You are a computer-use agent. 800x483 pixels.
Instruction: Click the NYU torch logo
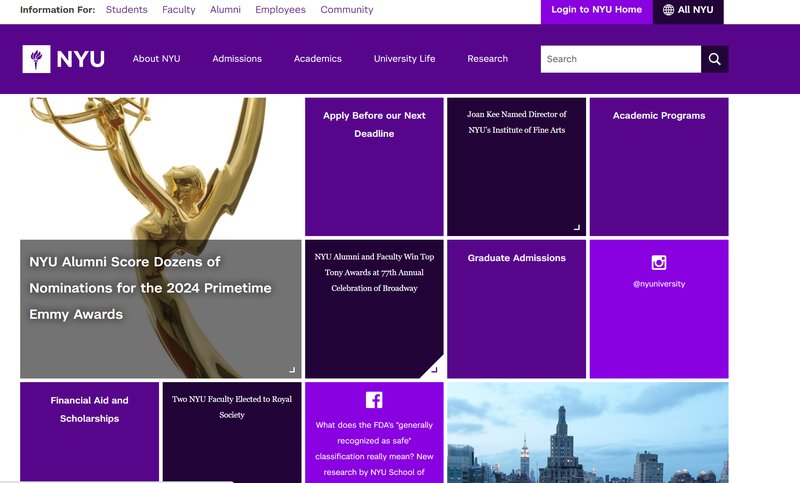[x=36, y=59]
